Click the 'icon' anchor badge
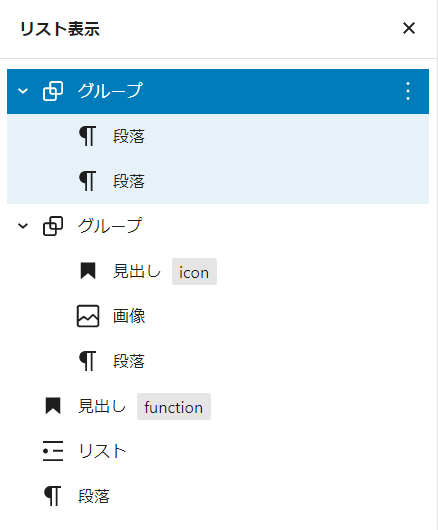The image size is (438, 530). (x=194, y=272)
